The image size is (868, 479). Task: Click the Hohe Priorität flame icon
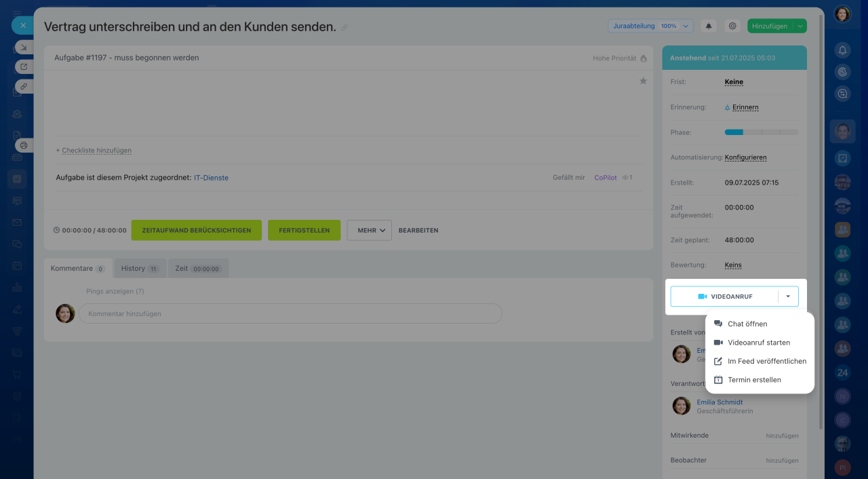(644, 58)
